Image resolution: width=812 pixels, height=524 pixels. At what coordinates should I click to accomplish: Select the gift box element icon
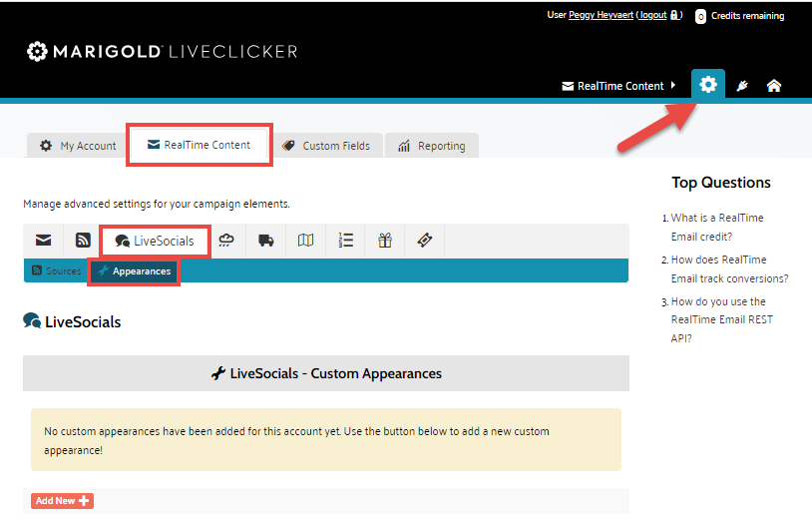coord(385,241)
